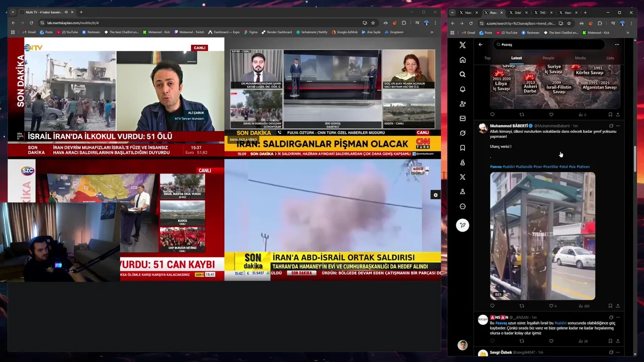The image size is (644, 362).
Task: Click #IranWar hashtag in BÂBERTİ post
Action: click(x=551, y=166)
